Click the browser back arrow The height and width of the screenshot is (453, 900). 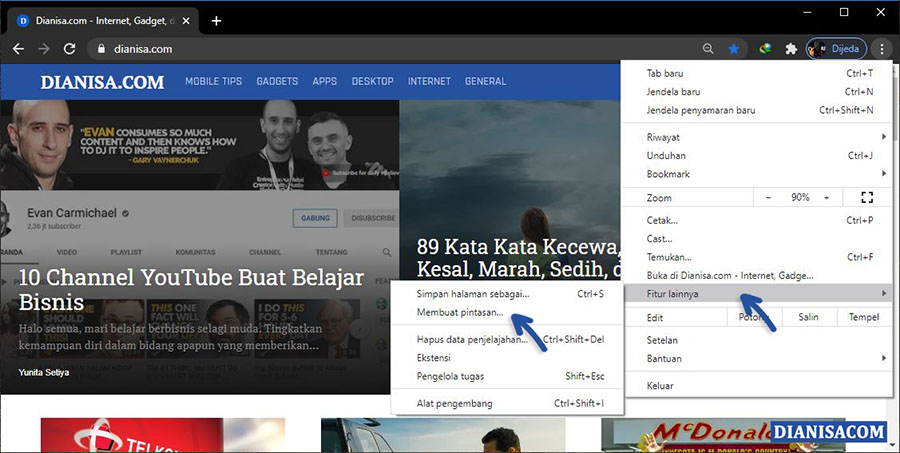coord(18,49)
